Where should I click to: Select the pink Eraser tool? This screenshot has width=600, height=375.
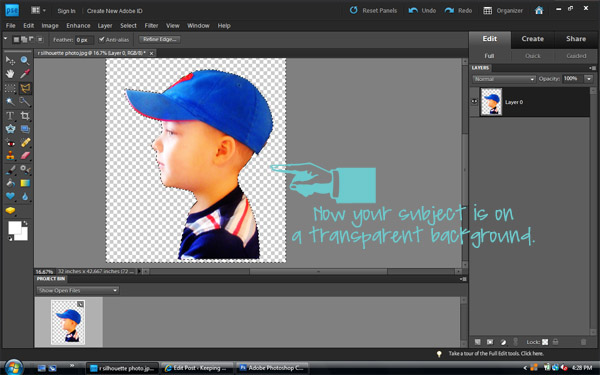[25, 156]
